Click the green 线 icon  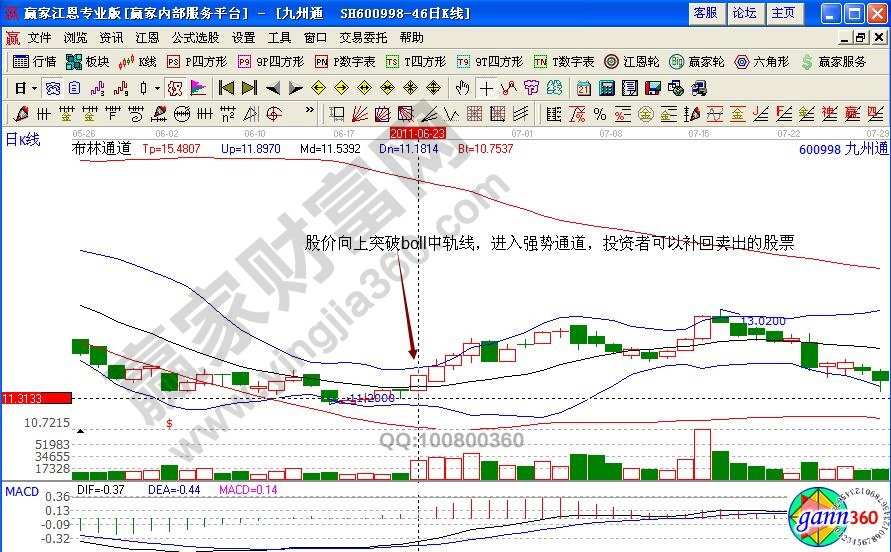[x=555, y=88]
